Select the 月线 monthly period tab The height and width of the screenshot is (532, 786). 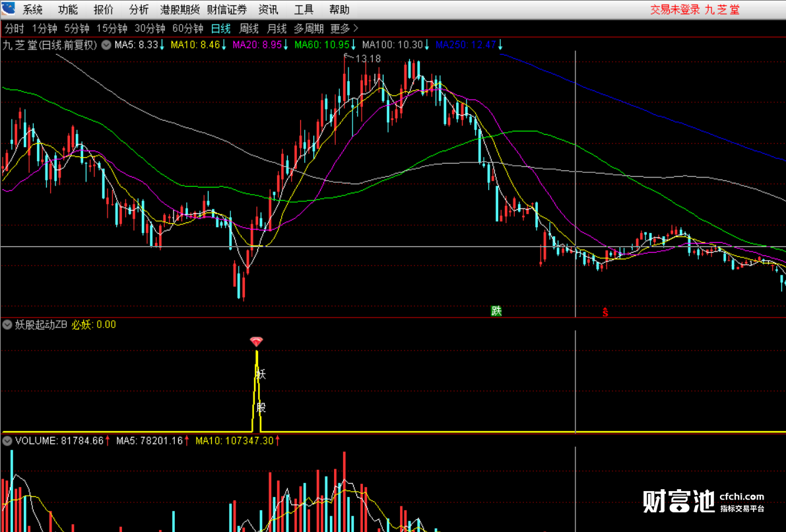(x=277, y=28)
